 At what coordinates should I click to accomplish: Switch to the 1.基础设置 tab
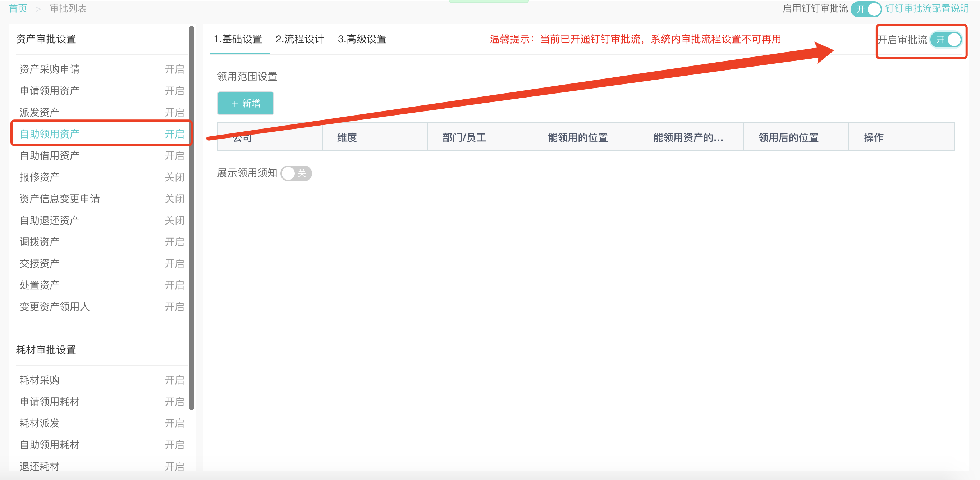[238, 39]
